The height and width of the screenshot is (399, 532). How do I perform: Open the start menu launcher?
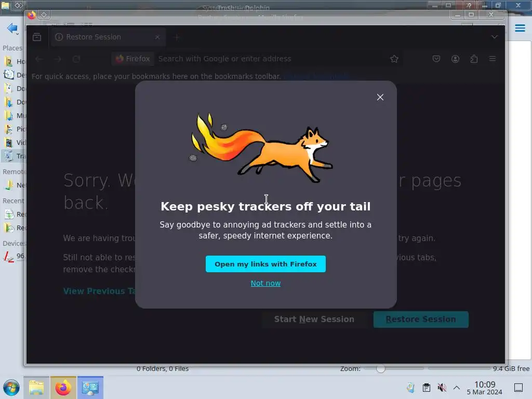(x=11, y=388)
